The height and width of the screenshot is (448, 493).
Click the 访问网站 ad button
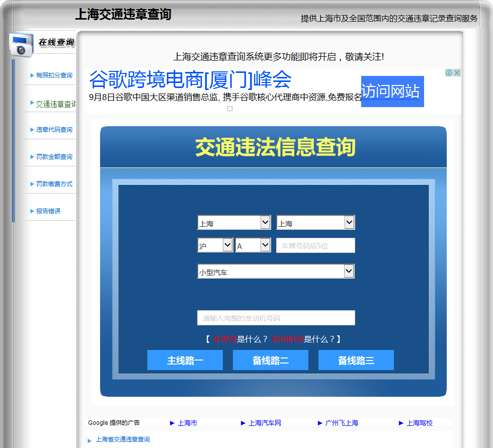392,92
